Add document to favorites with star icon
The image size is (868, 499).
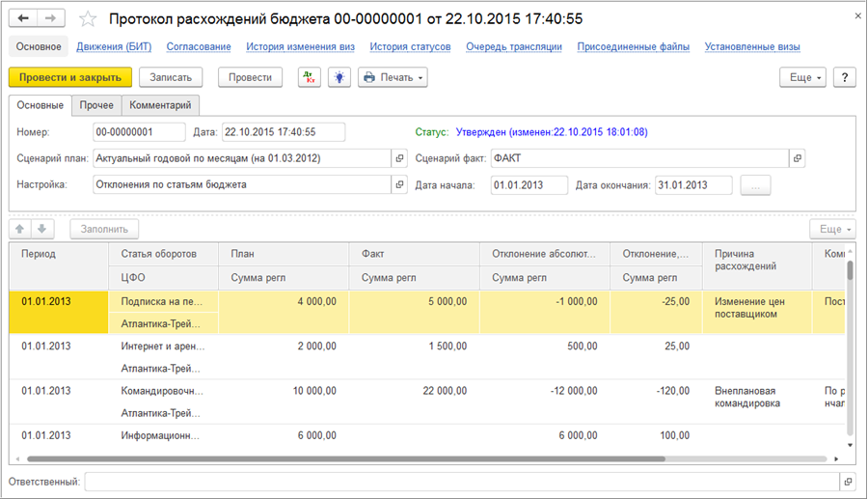pos(88,19)
